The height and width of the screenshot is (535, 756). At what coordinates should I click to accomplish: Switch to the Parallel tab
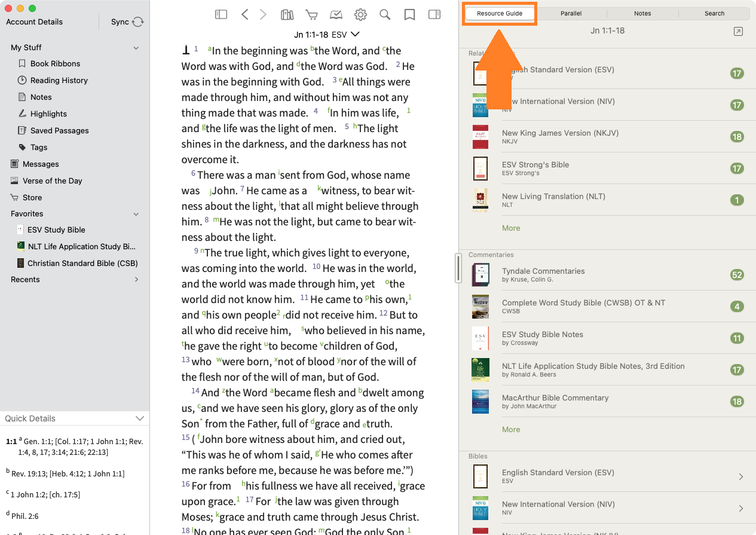pos(571,13)
